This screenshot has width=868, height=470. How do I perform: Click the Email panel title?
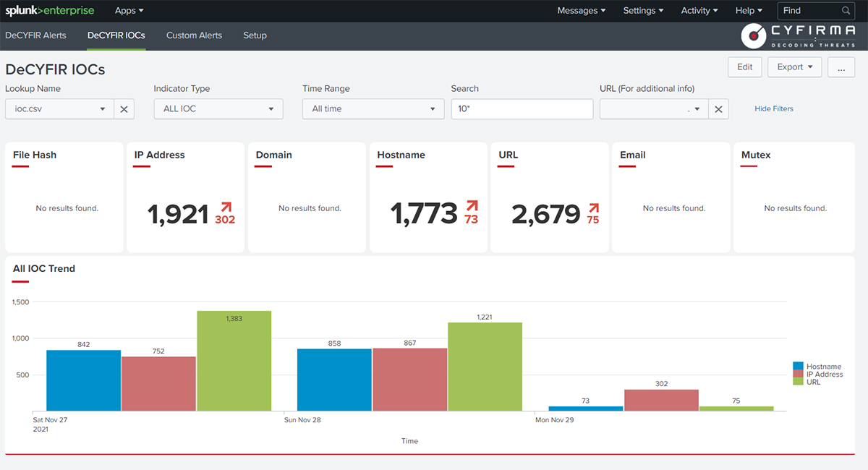tap(633, 155)
